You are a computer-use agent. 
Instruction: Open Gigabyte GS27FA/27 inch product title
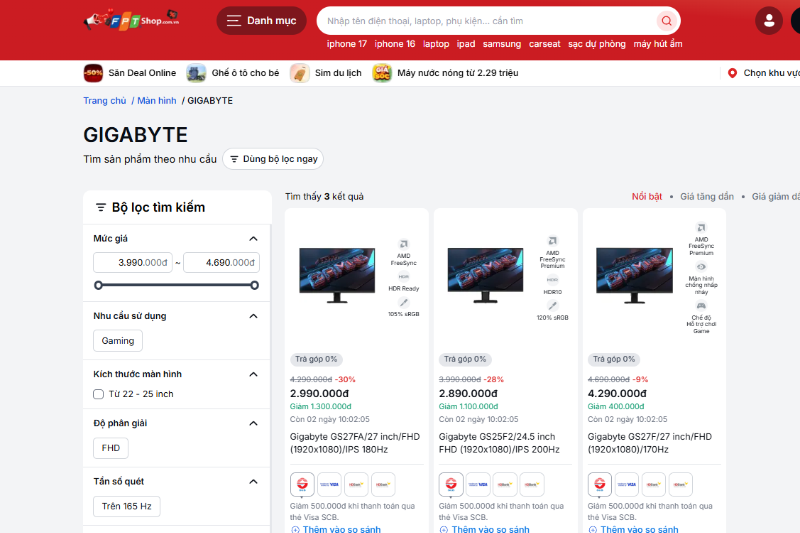coord(355,443)
